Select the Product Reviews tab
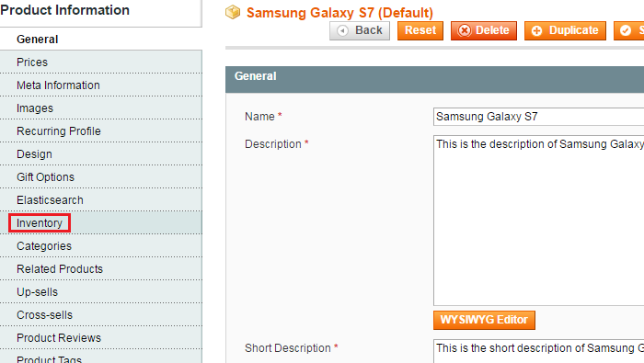 (101, 338)
